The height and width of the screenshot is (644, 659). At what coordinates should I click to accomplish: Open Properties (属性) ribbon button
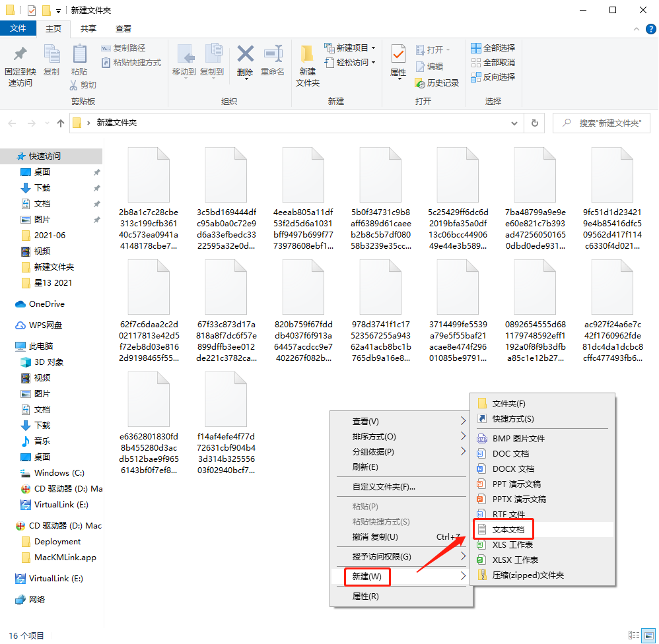pos(398,61)
